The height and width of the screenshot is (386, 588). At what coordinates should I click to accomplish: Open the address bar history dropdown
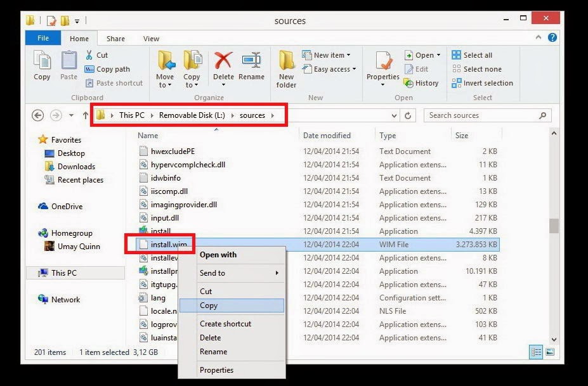coord(394,115)
